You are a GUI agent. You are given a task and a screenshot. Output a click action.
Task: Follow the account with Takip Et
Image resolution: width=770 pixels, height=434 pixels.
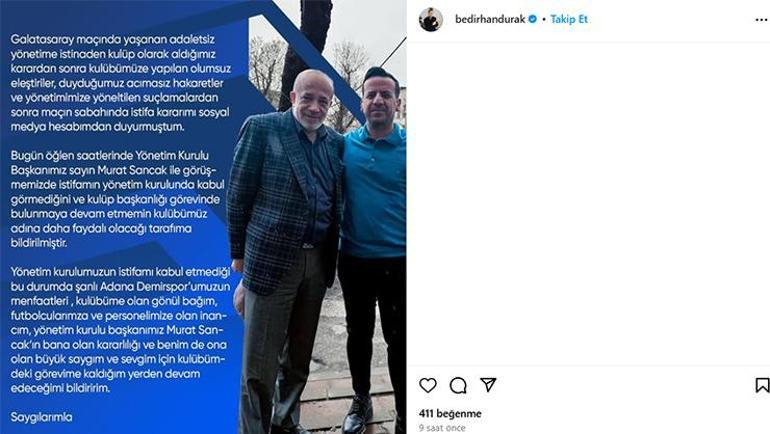pos(569,19)
